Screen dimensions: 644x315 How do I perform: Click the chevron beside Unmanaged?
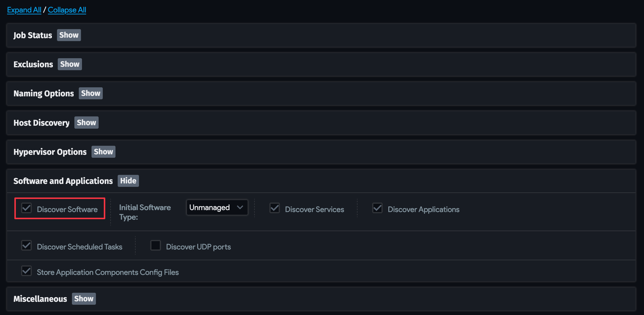240,207
